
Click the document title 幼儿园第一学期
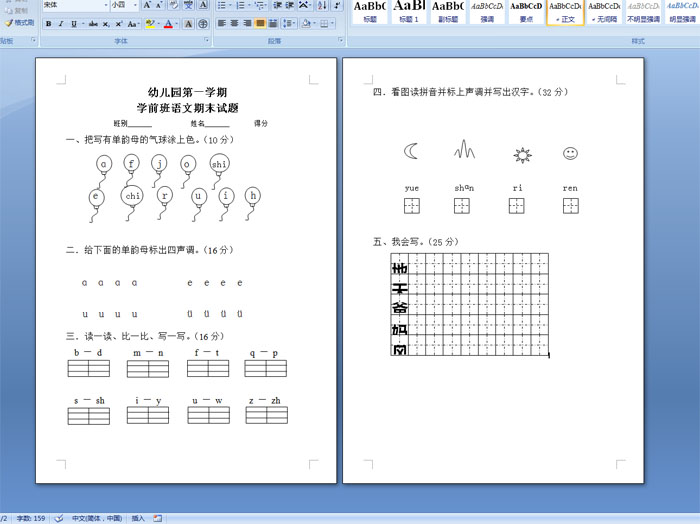pyautogui.click(x=188, y=92)
